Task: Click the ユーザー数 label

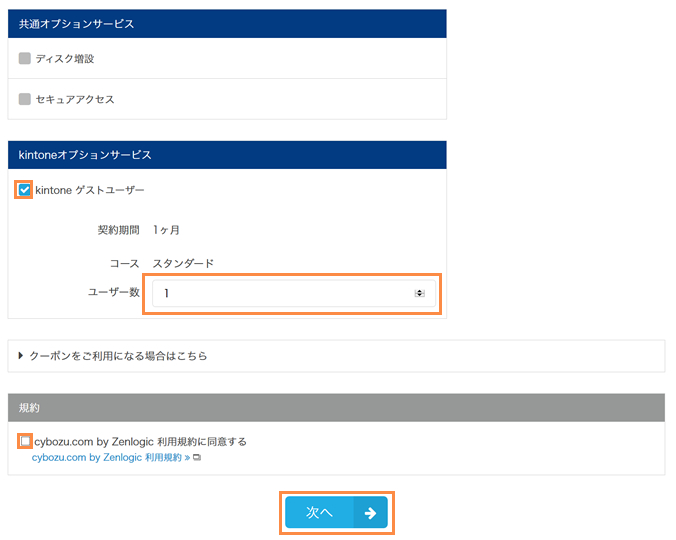Action: tap(114, 292)
